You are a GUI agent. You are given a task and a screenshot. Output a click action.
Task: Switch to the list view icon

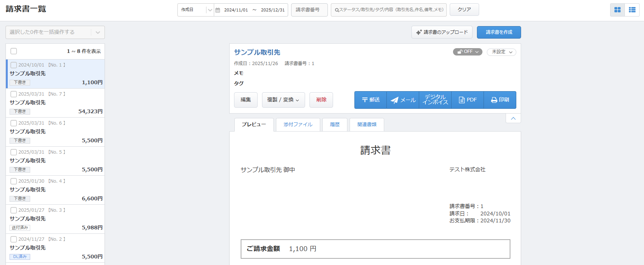coord(632,10)
